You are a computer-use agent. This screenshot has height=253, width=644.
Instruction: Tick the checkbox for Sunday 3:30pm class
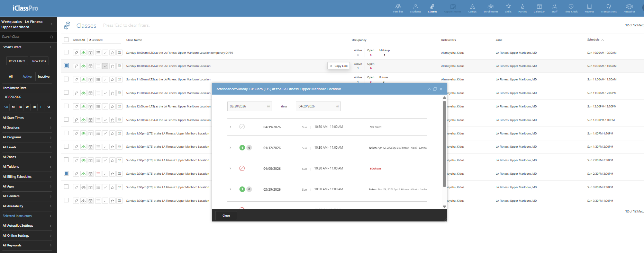[66, 200]
